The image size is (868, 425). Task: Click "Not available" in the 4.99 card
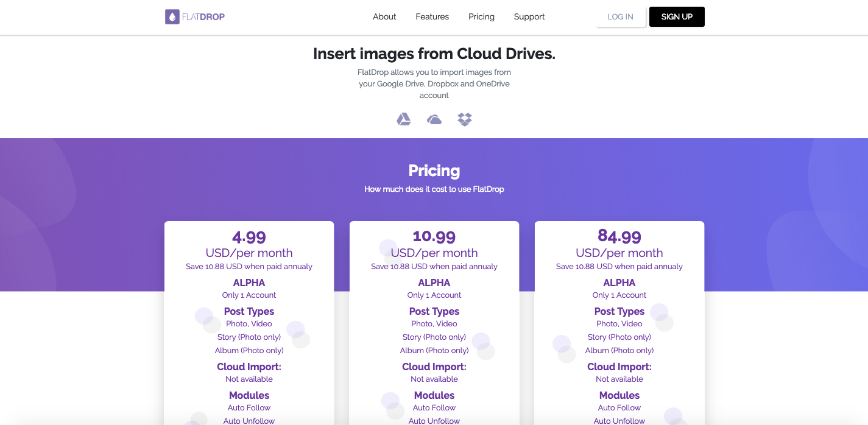(249, 379)
